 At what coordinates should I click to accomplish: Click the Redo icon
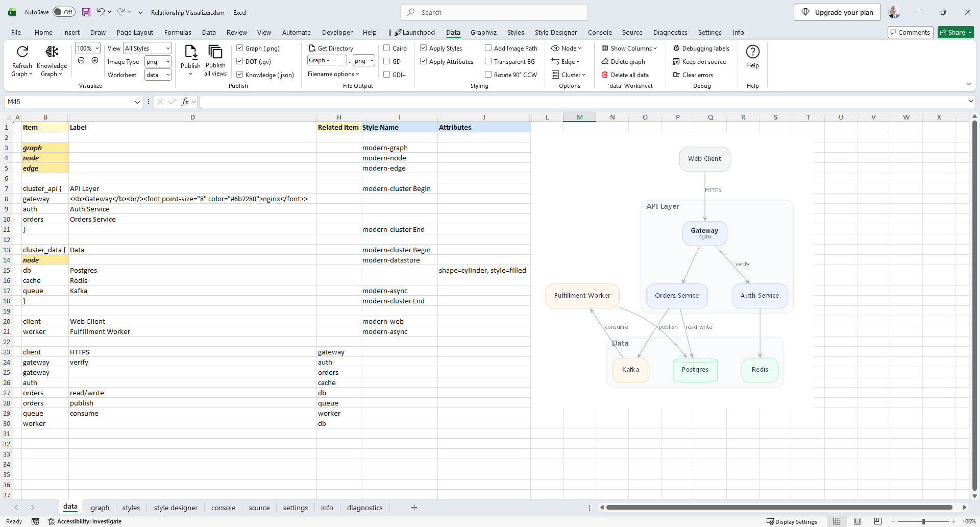pyautogui.click(x=121, y=12)
